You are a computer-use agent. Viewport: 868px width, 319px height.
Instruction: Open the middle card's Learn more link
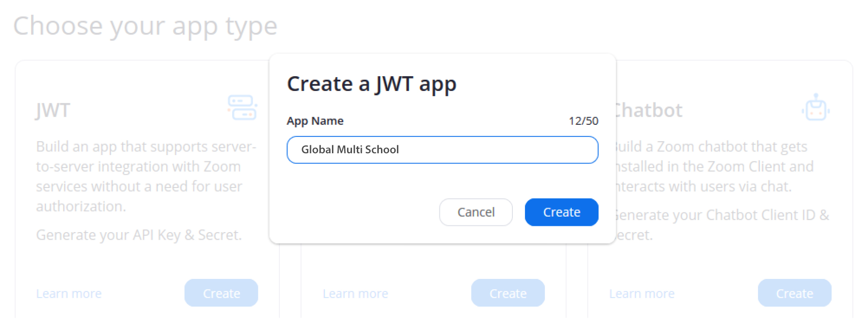coord(356,294)
